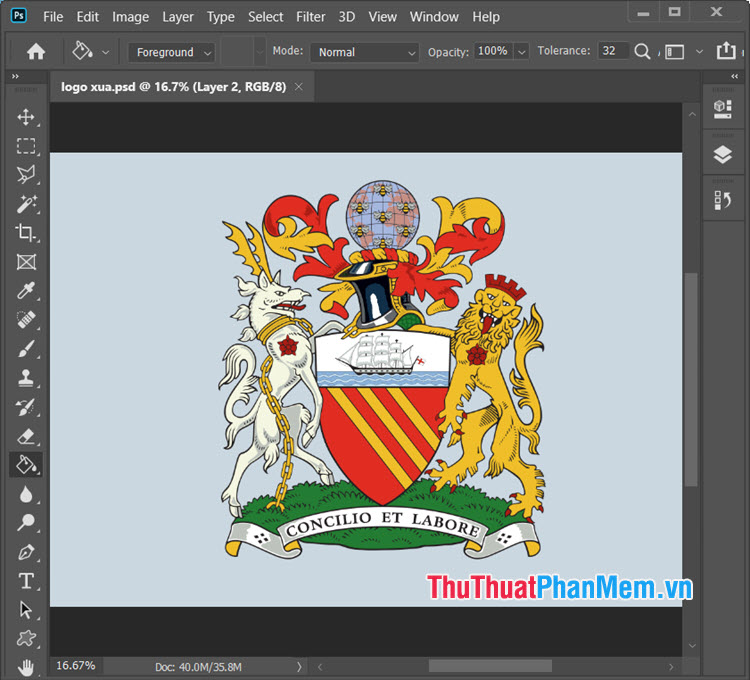Click the 16.67% zoom level field
This screenshot has height=680, width=750.
click(76, 666)
